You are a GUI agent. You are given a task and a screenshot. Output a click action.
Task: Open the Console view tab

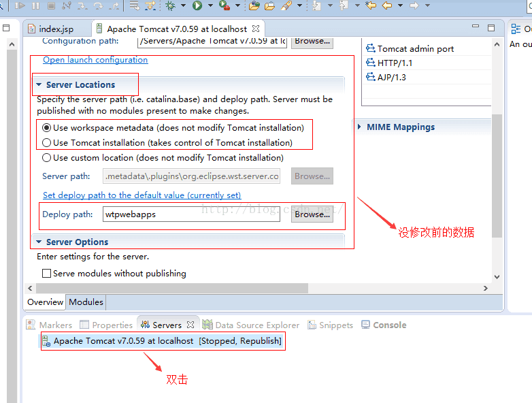tap(384, 325)
